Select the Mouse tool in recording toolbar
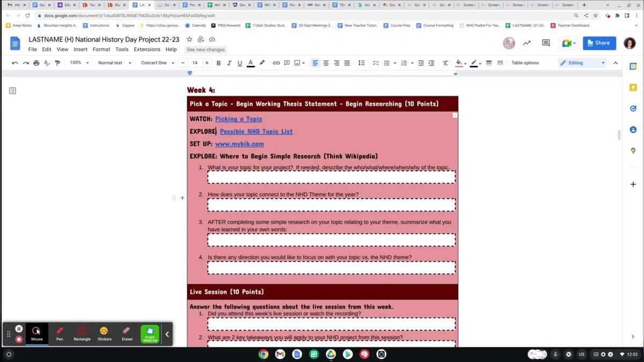The height and width of the screenshot is (362, 644). pyautogui.click(x=36, y=333)
